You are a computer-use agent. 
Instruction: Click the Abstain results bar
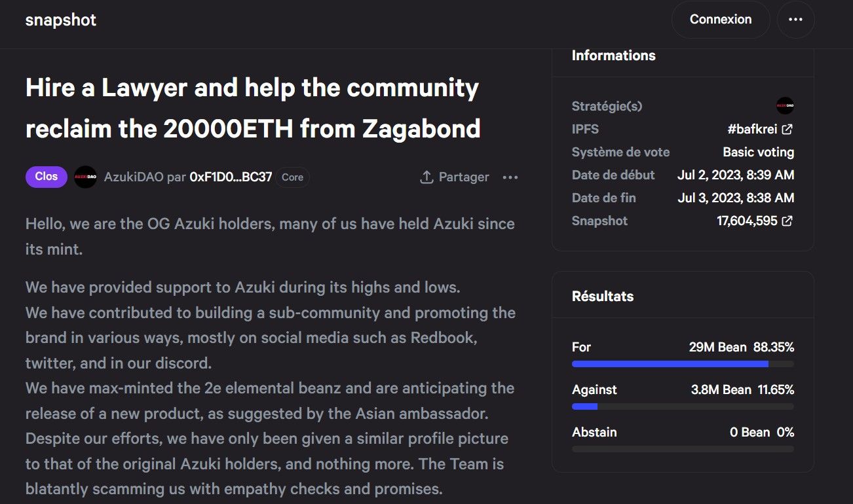tap(683, 449)
